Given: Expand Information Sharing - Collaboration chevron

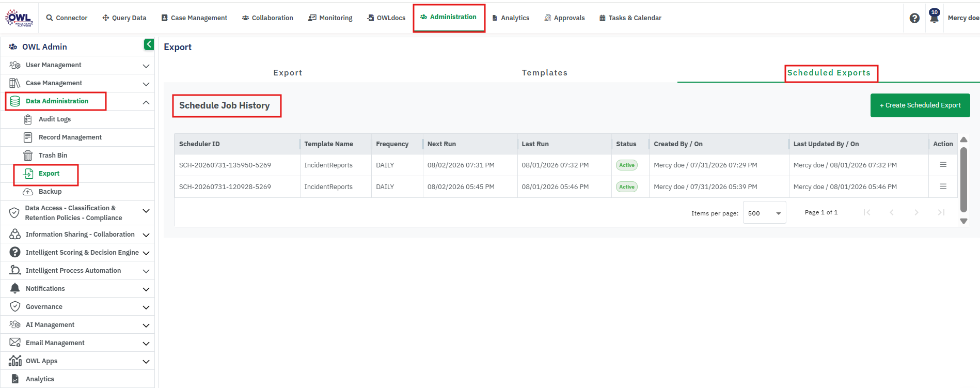Looking at the screenshot, I should (146, 235).
